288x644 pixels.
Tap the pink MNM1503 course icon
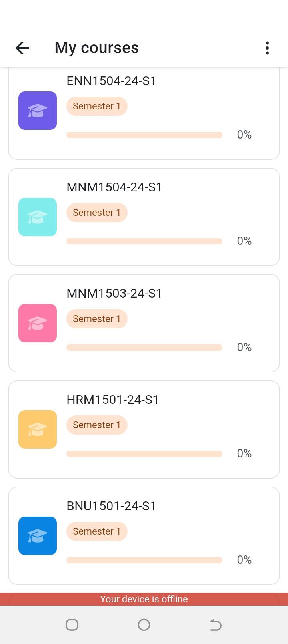(x=38, y=323)
